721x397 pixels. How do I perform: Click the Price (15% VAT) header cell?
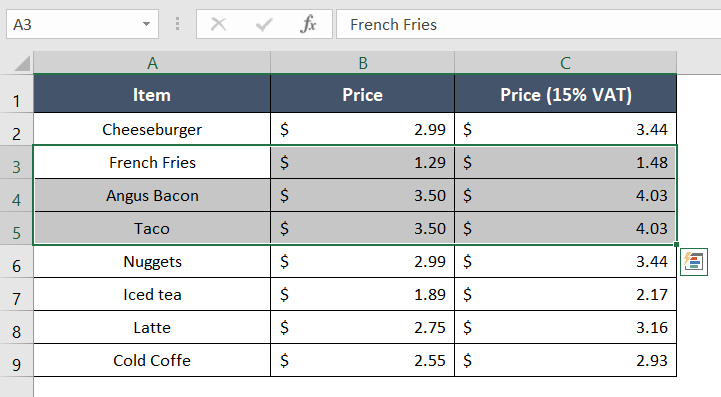pyautogui.click(x=566, y=94)
